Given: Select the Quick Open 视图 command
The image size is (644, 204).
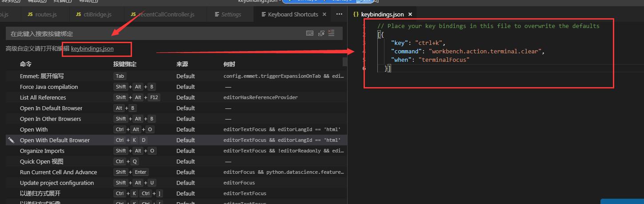Looking at the screenshot, I should (42, 161).
